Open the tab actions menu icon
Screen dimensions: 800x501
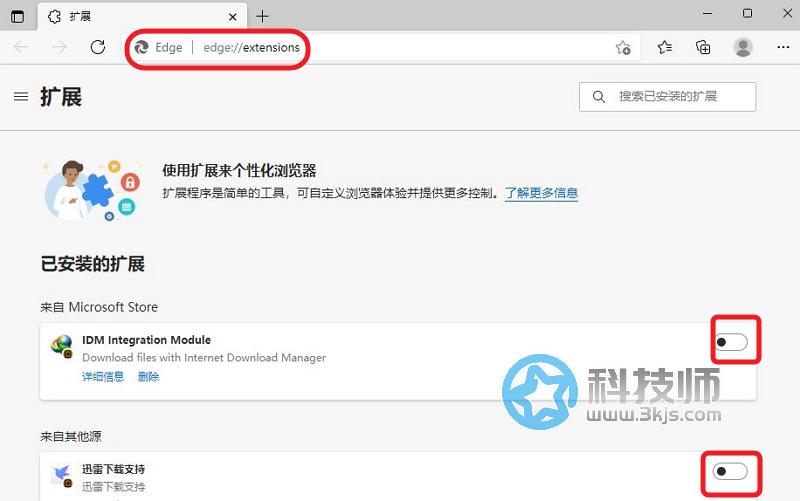(x=17, y=17)
